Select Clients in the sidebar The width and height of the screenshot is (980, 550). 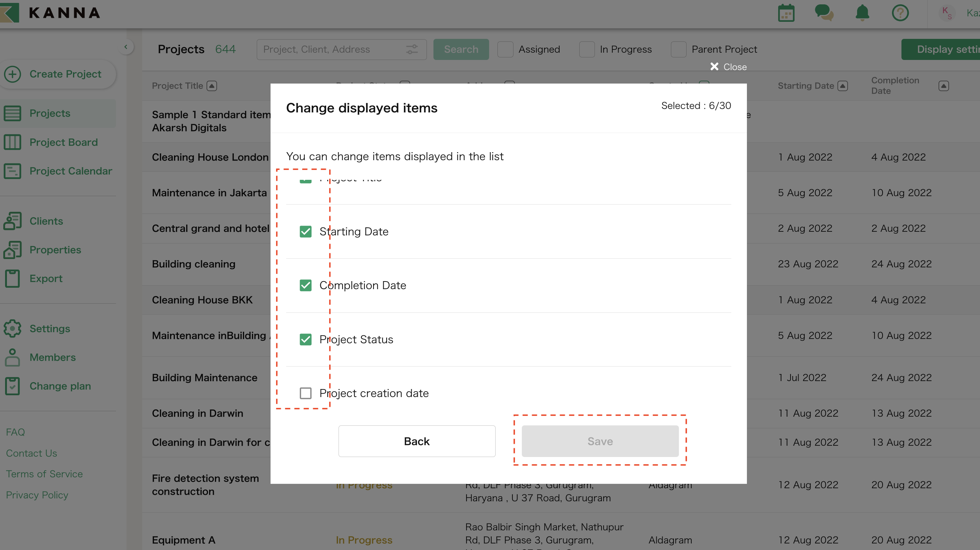coord(46,221)
